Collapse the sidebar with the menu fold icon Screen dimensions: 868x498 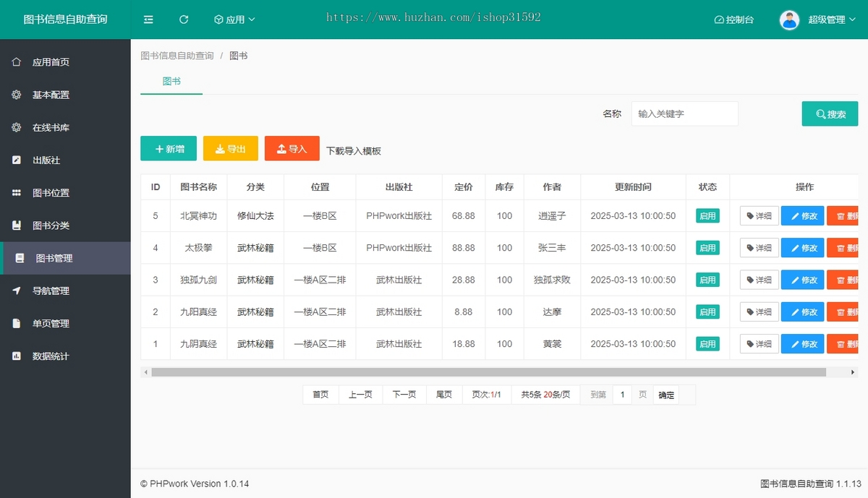point(148,20)
